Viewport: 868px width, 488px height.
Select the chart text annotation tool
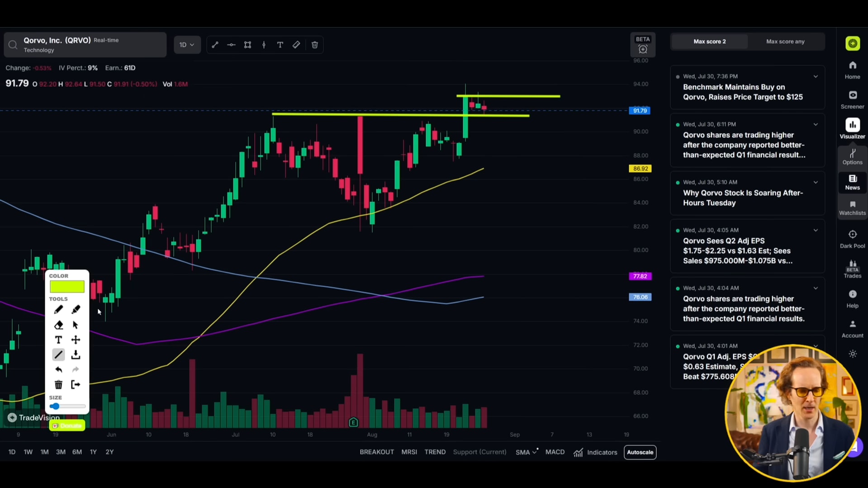[280, 45]
